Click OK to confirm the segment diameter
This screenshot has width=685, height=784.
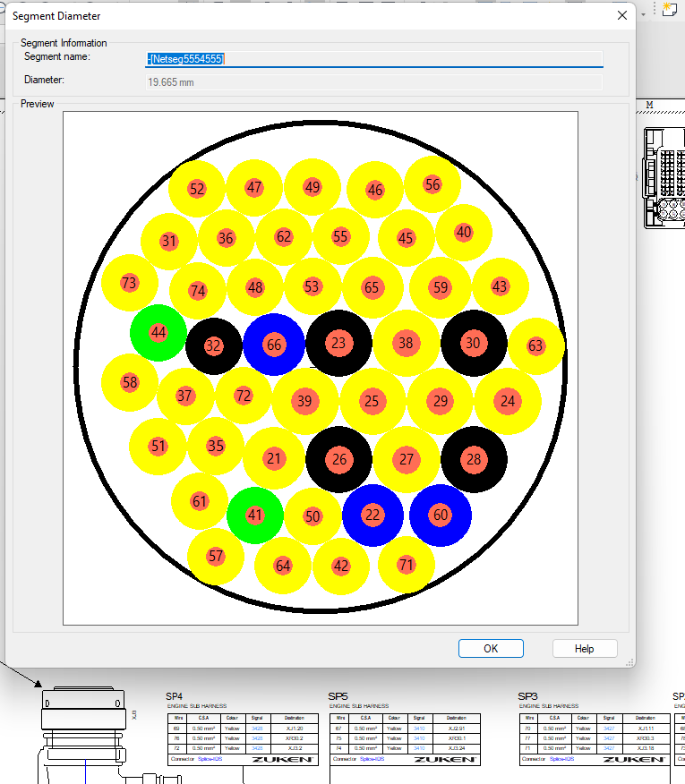pos(491,649)
